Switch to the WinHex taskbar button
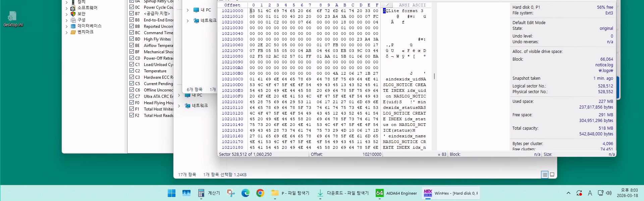 450,193
